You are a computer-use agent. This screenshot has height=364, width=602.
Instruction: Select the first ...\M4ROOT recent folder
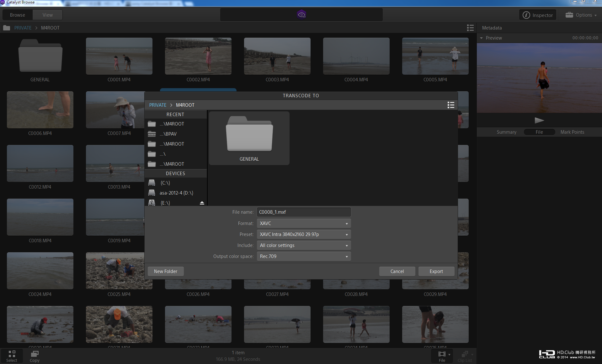coord(176,124)
